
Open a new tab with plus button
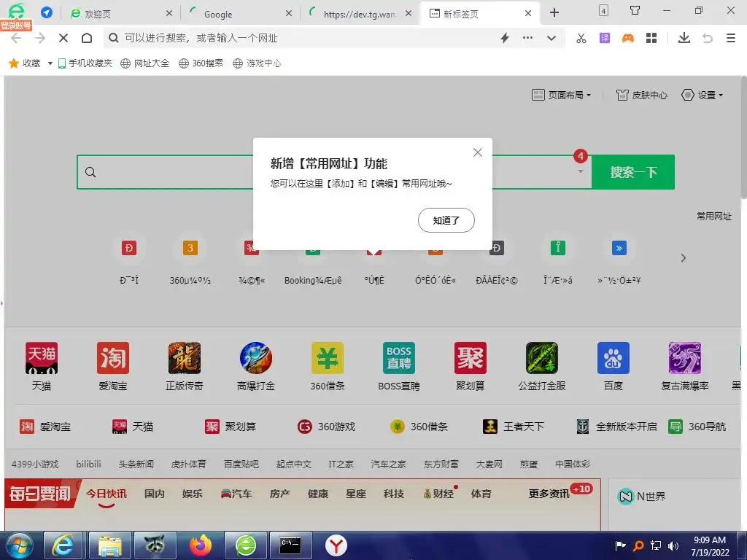(x=554, y=13)
